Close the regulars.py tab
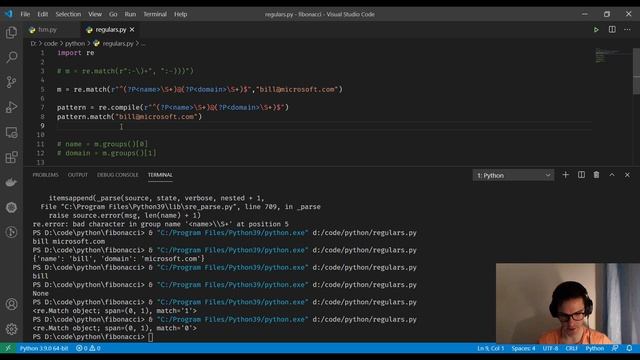 (132, 29)
